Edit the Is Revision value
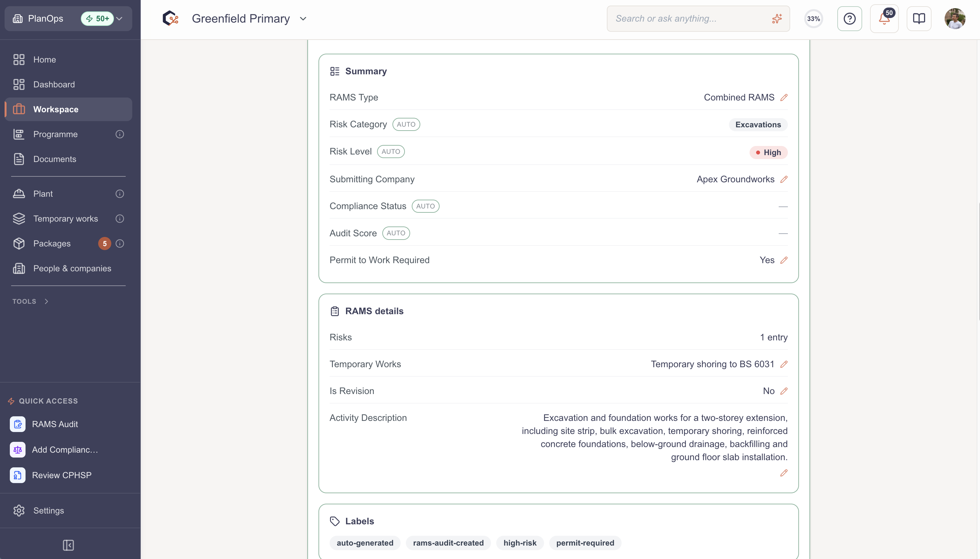980x559 pixels. point(784,391)
